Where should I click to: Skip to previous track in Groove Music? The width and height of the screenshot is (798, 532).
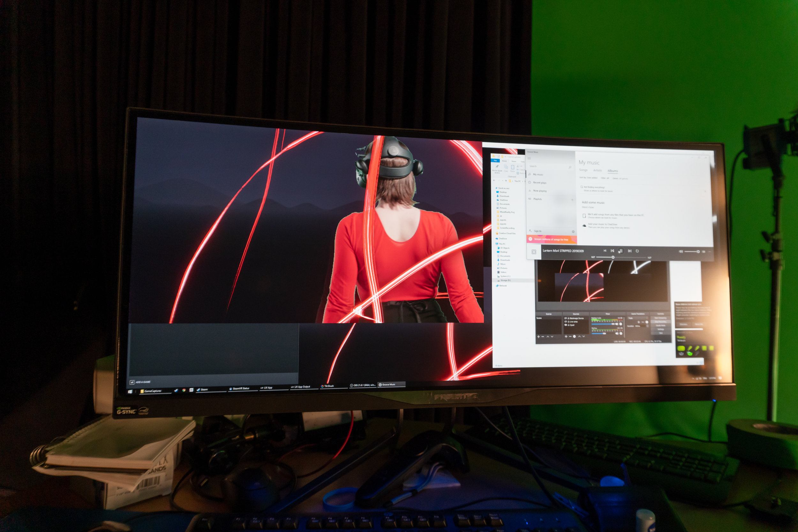coord(613,251)
